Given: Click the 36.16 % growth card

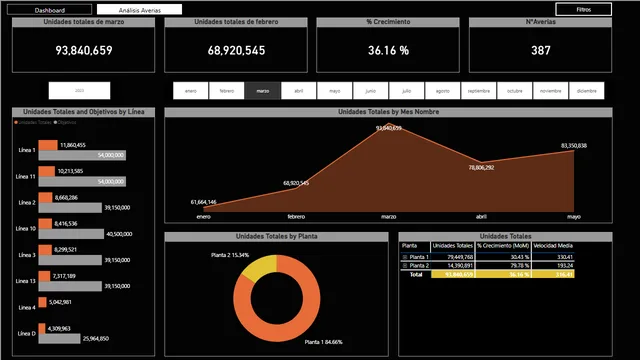Looking at the screenshot, I should tap(388, 50).
